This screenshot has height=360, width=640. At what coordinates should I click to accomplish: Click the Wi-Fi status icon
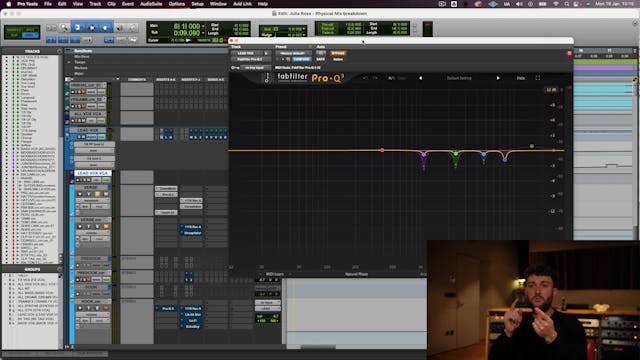[x=556, y=4]
